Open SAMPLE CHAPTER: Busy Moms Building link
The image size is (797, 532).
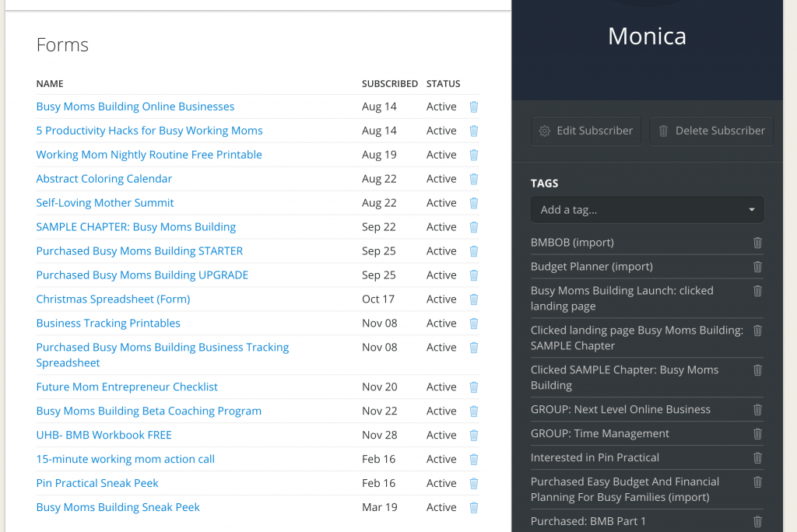136,227
